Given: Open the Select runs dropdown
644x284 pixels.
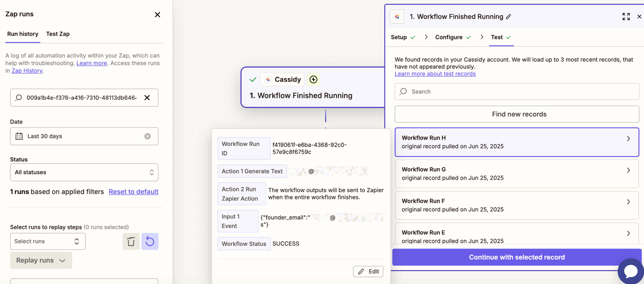Looking at the screenshot, I should click(x=48, y=242).
